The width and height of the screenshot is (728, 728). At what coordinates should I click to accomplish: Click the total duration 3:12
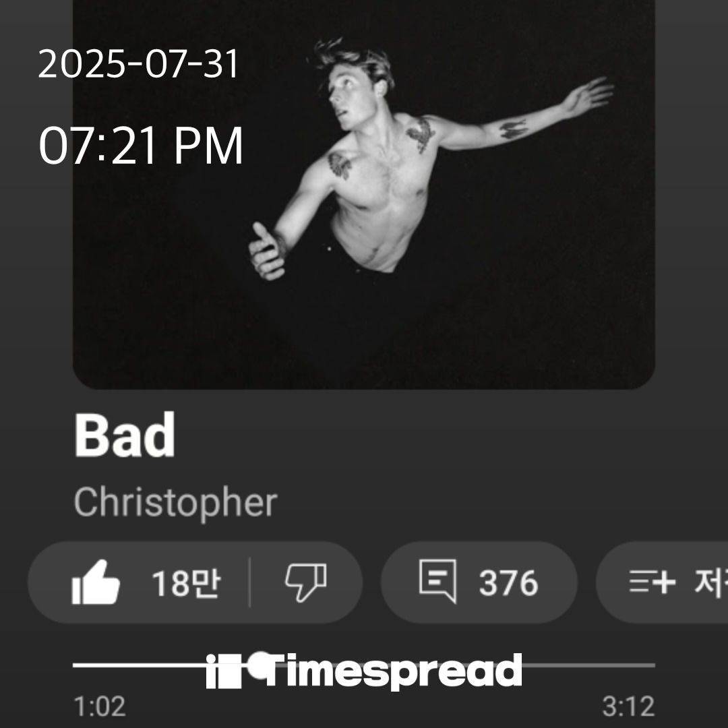(x=628, y=706)
